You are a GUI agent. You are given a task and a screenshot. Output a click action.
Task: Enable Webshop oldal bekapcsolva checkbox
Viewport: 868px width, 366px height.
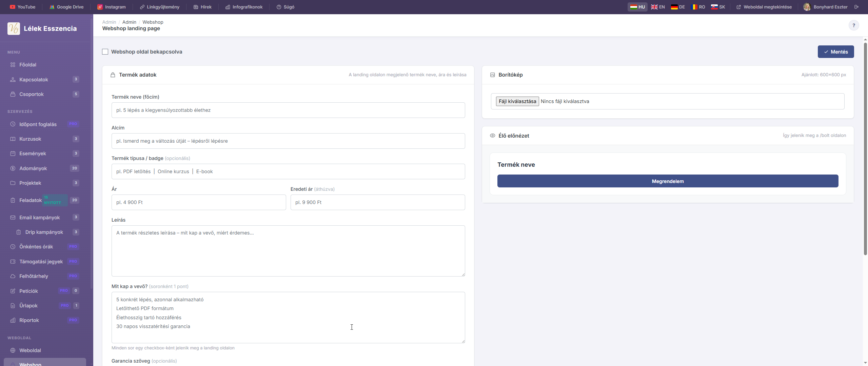[105, 52]
